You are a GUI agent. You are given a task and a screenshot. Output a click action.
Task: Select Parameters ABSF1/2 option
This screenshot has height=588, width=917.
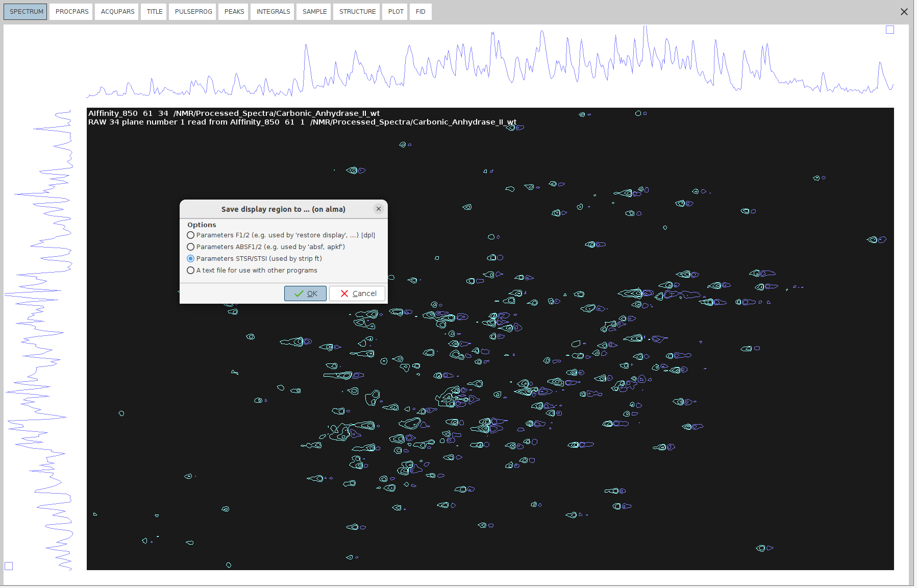click(x=191, y=247)
